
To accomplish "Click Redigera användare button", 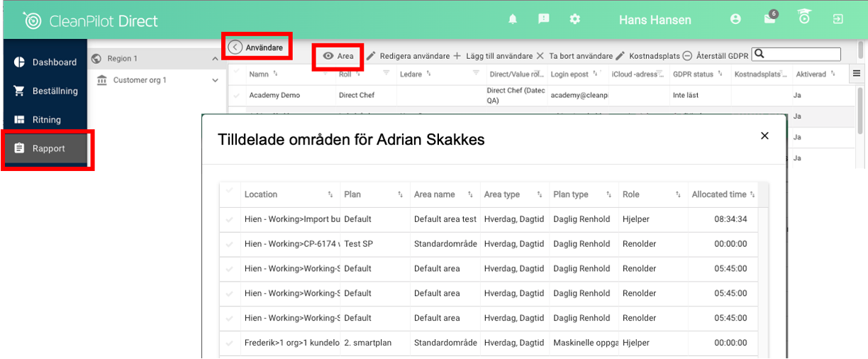I will pos(408,56).
